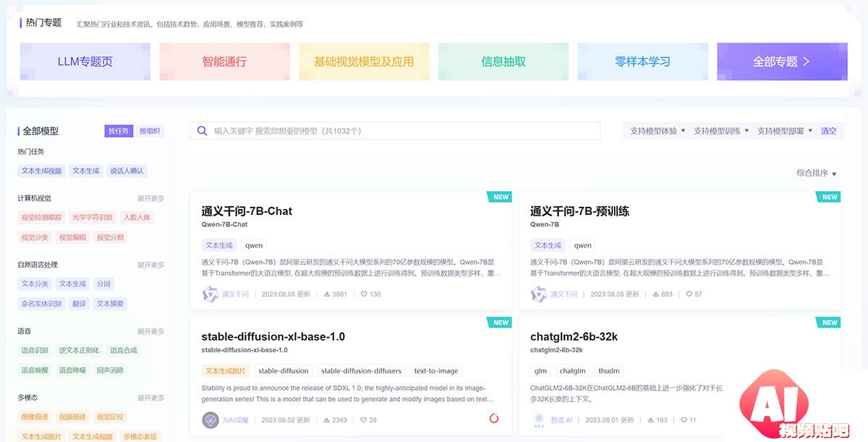Click the qwen tag on Qwen-7B-Chat card

(254, 245)
